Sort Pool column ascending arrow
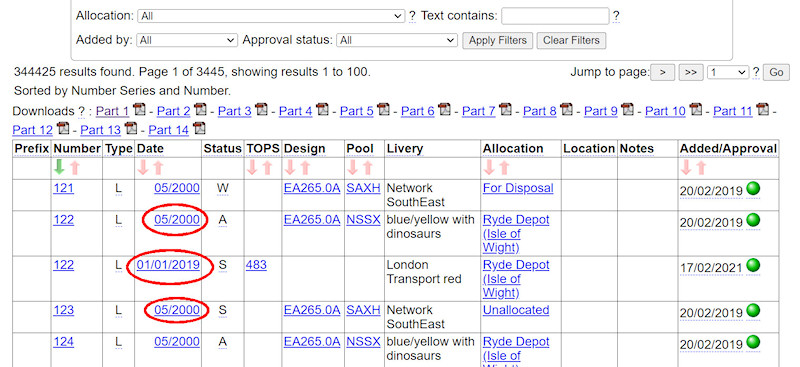This screenshot has width=800, height=367. (x=368, y=167)
